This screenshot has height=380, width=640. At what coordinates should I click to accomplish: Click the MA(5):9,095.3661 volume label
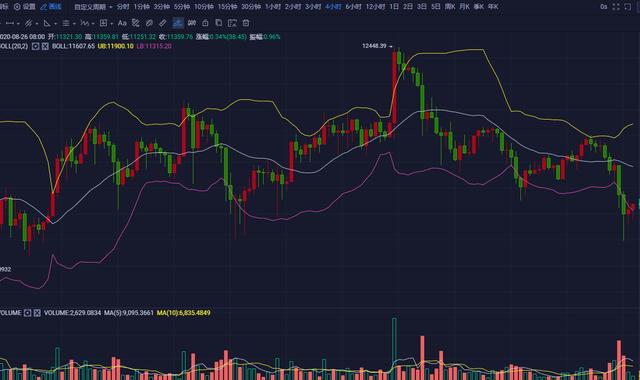click(x=129, y=313)
